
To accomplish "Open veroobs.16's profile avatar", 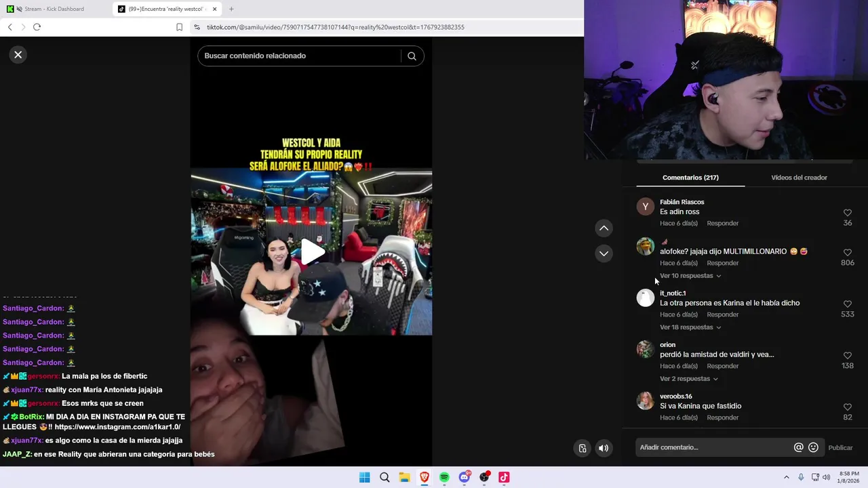I will point(646,401).
